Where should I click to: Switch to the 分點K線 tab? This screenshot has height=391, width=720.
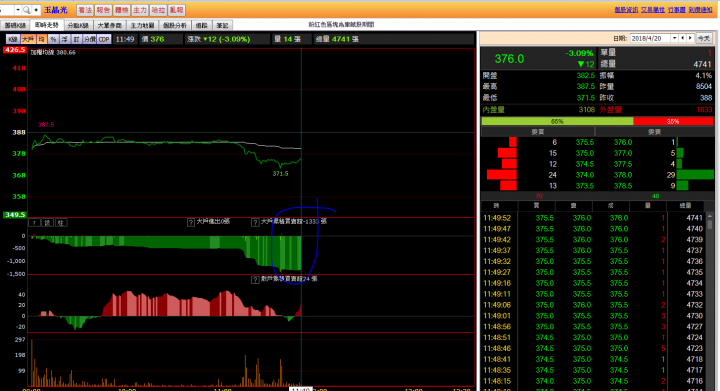tap(78, 25)
